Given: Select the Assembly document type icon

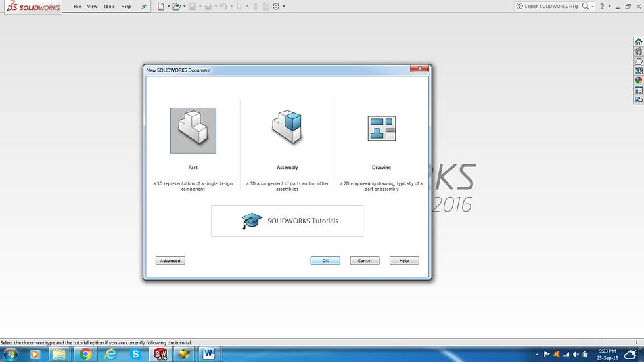Looking at the screenshot, I should point(287,127).
